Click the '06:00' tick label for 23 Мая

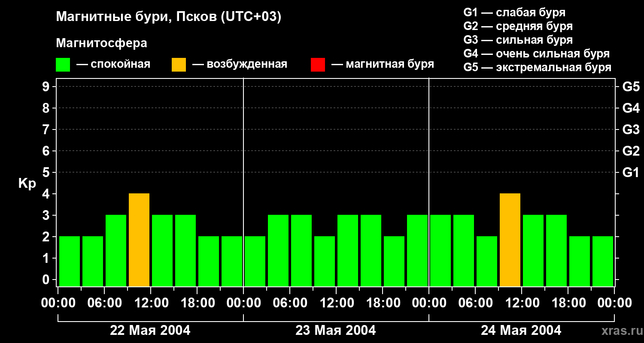290,303
